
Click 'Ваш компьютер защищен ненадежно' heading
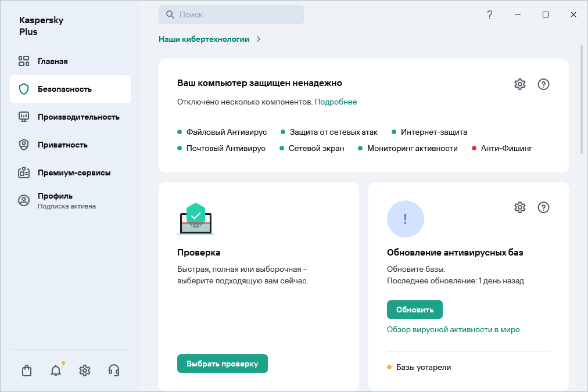tap(260, 83)
